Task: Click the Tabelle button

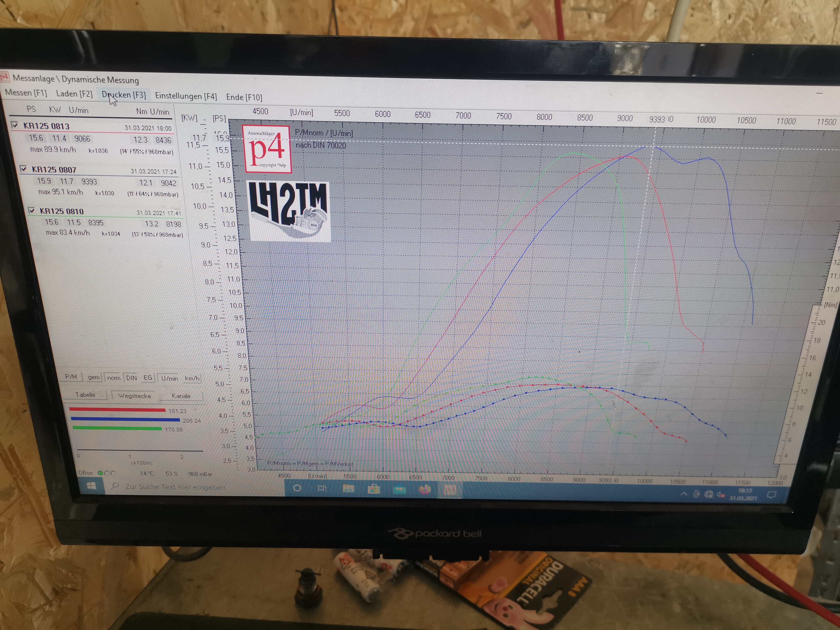Action: click(85, 395)
